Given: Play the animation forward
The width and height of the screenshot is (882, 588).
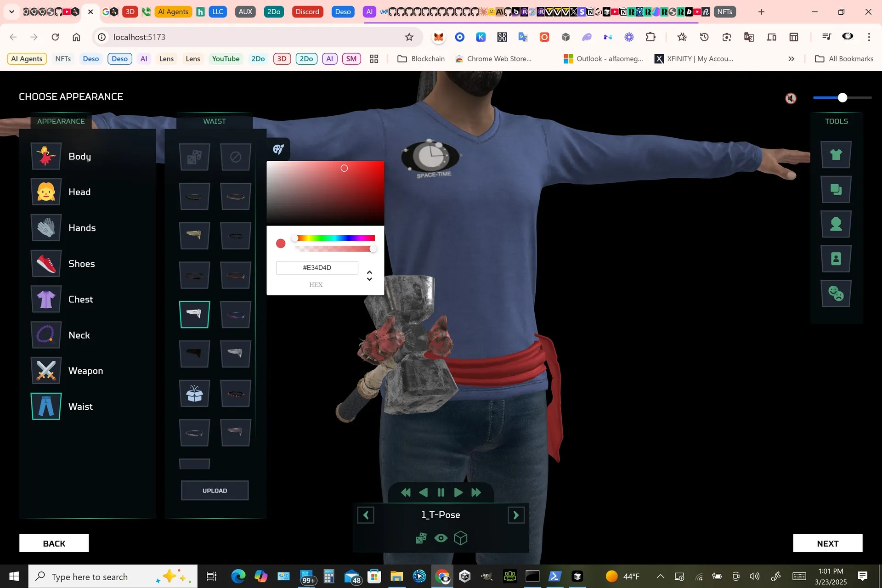Looking at the screenshot, I should [458, 492].
